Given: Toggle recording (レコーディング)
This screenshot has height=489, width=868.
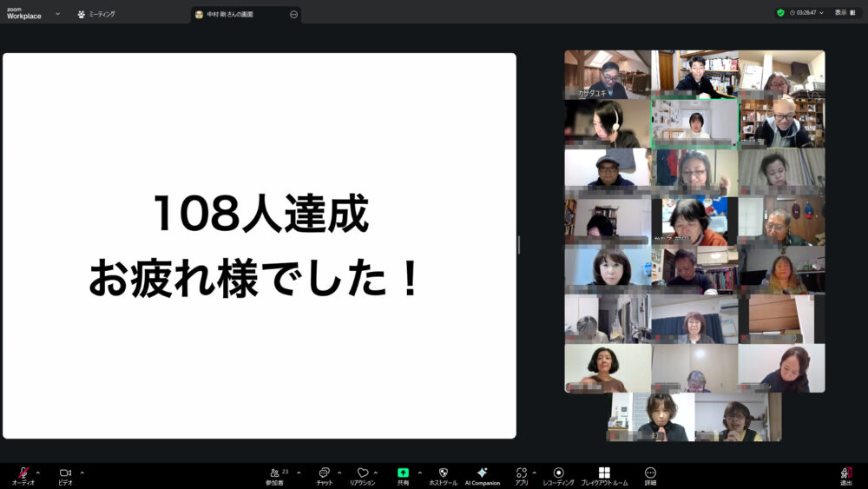Looking at the screenshot, I should [558, 472].
